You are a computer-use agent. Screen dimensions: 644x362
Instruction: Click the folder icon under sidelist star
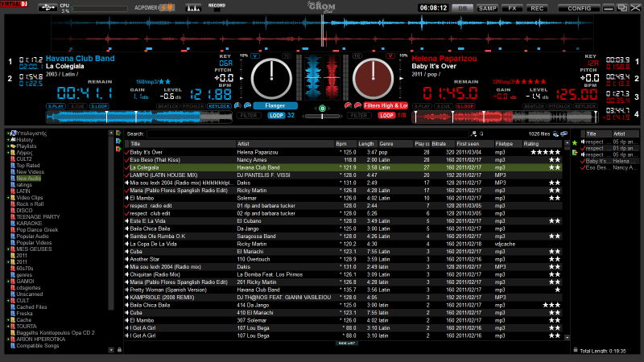tap(575, 153)
